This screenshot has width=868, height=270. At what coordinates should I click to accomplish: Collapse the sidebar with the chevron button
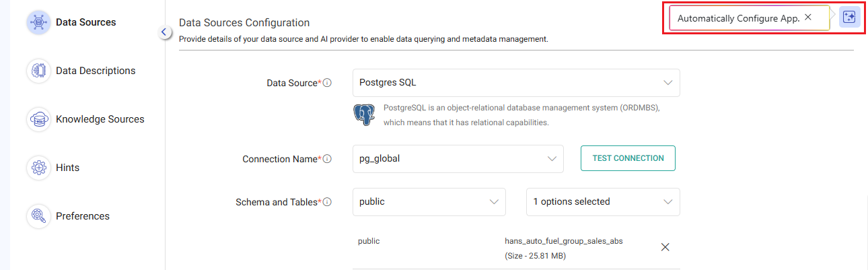[x=165, y=32]
